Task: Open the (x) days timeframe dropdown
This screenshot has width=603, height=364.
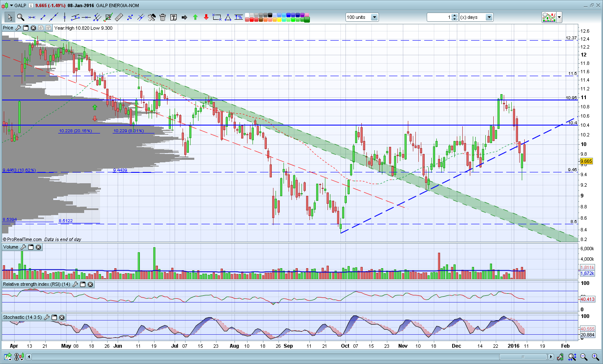Action: pos(489,17)
